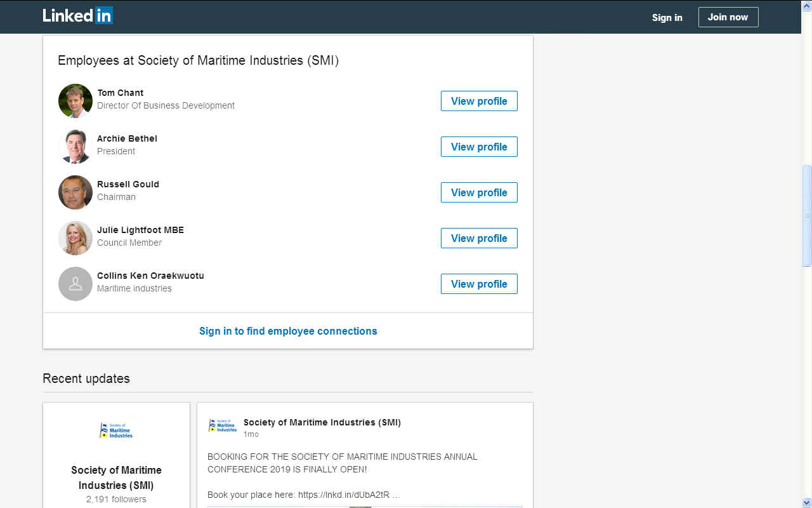The height and width of the screenshot is (508, 812).
Task: Open Russell Gould's profile photo
Action: pos(75,192)
